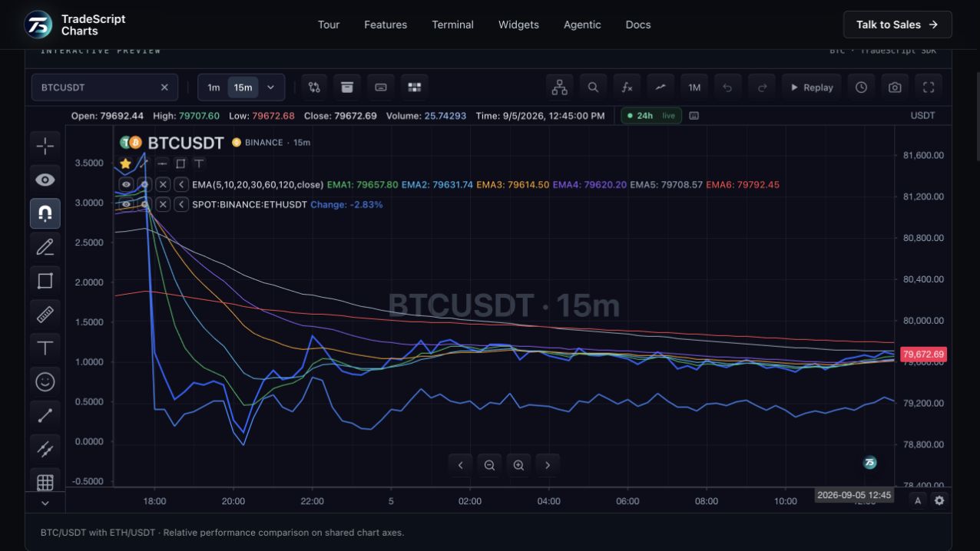Open the chart layout grid selector
Screen dimensions: 980x551
click(415, 87)
